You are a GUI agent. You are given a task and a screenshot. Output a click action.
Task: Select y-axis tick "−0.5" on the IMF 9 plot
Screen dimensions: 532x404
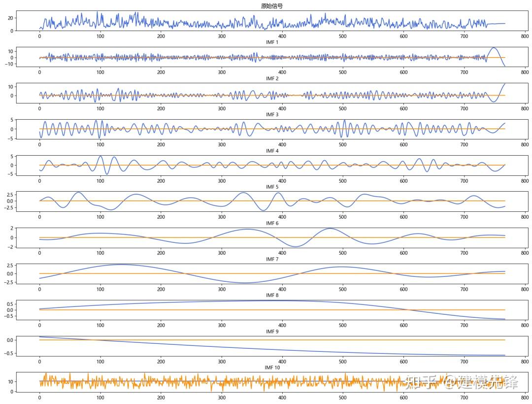pyautogui.click(x=9, y=353)
